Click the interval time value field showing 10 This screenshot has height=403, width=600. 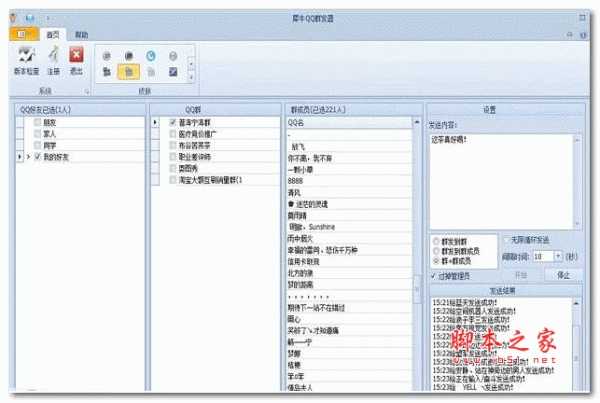pyautogui.click(x=543, y=256)
